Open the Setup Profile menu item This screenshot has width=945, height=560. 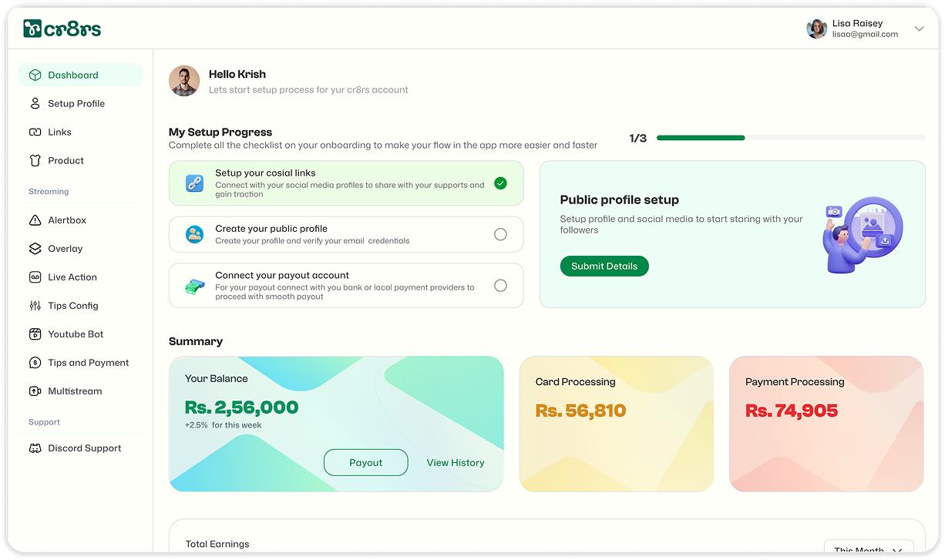76,104
